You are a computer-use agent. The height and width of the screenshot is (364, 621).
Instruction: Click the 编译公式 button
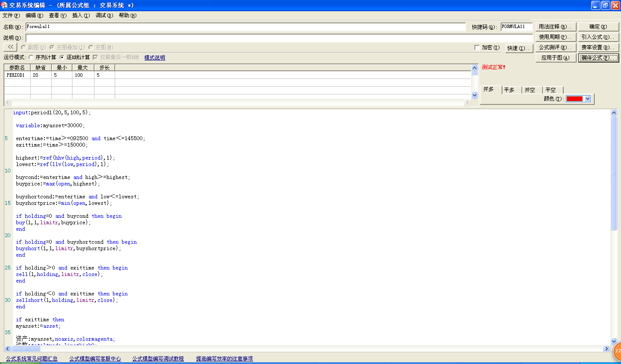(x=598, y=58)
